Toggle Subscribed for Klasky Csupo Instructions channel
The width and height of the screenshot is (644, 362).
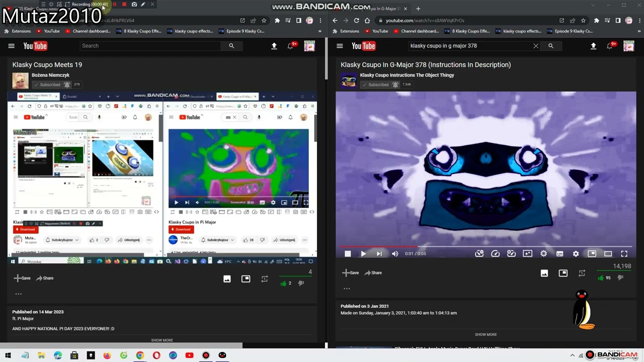point(375,84)
